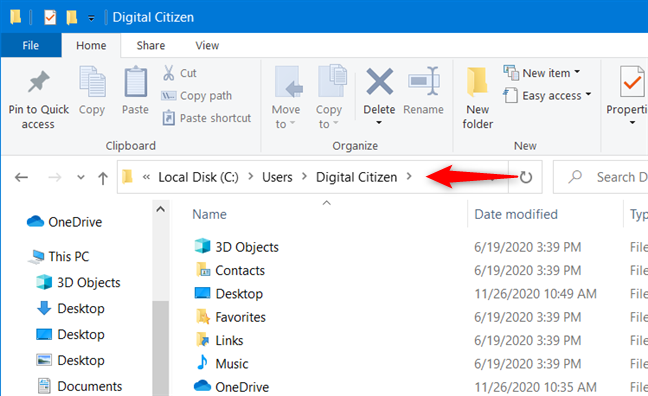Expand chevron after Users breadcrumb

pos(304,177)
